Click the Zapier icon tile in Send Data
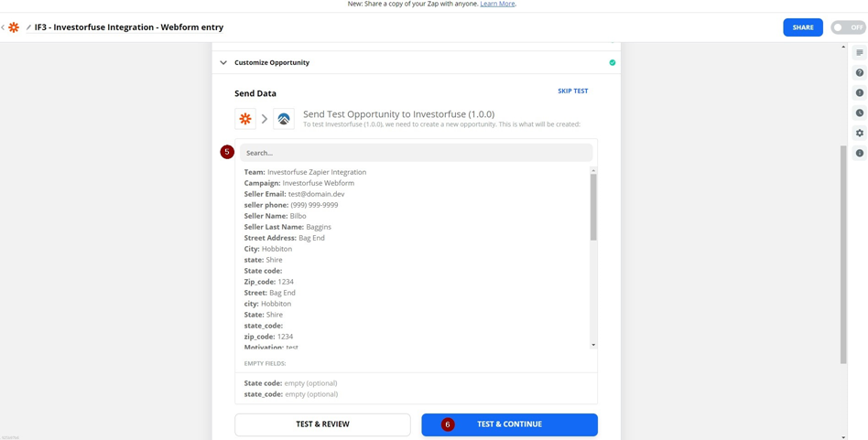Screen dimensions: 868x440 point(245,119)
